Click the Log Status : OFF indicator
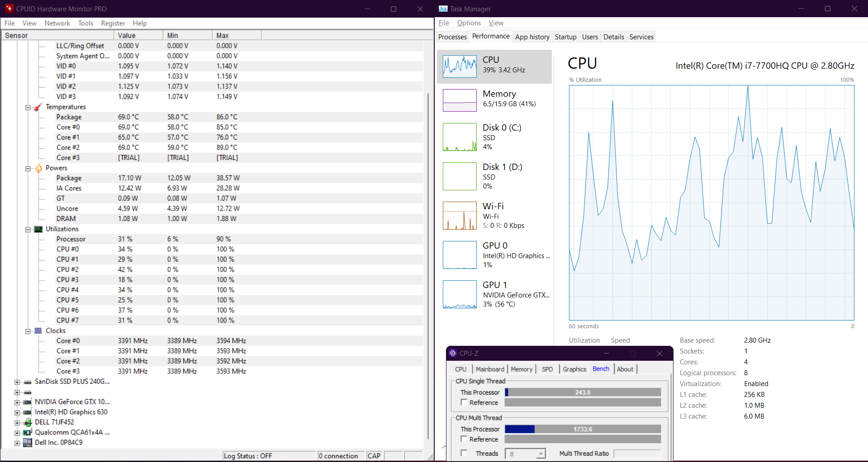This screenshot has width=868, height=462. coord(270,456)
